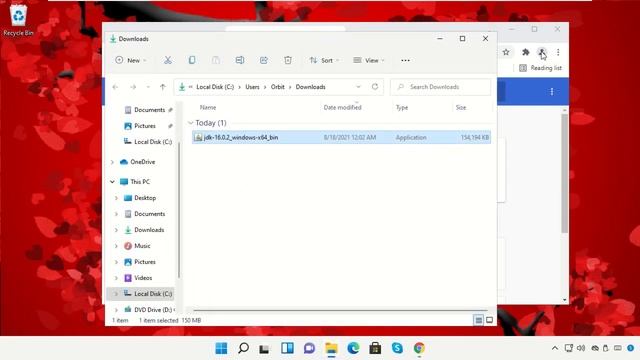The width and height of the screenshot is (640, 360).
Task: Switch to large icons view layout
Action: (489, 320)
